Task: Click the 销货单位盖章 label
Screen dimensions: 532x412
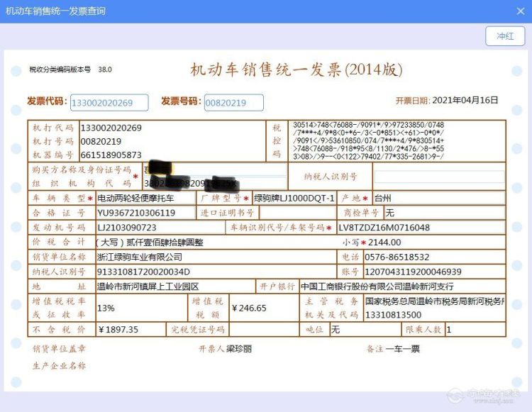Action: pos(59,349)
